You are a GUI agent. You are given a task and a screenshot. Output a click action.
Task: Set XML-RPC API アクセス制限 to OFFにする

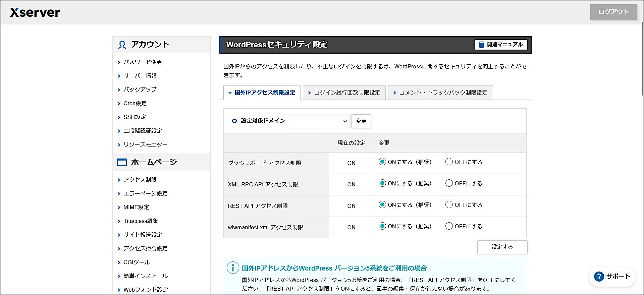(449, 183)
